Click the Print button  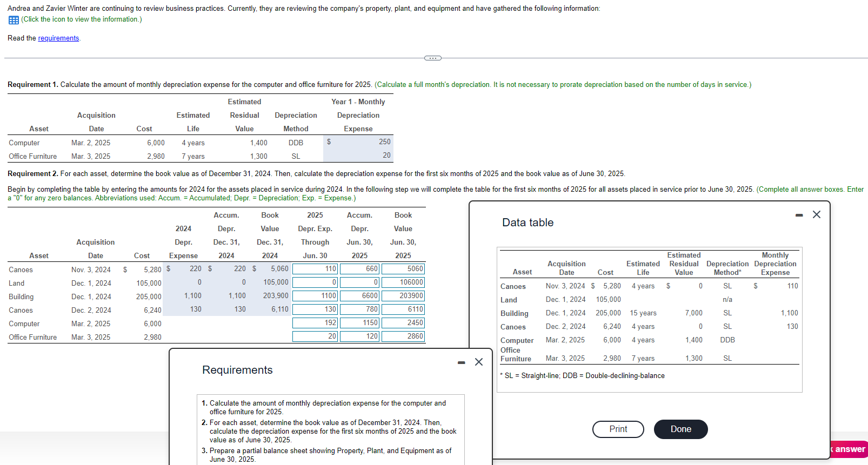pyautogui.click(x=618, y=429)
